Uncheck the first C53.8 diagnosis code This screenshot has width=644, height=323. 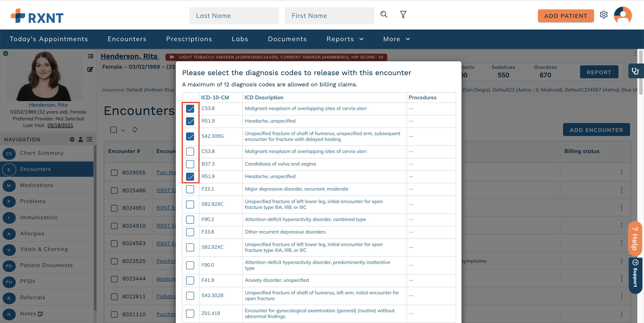[x=191, y=109]
